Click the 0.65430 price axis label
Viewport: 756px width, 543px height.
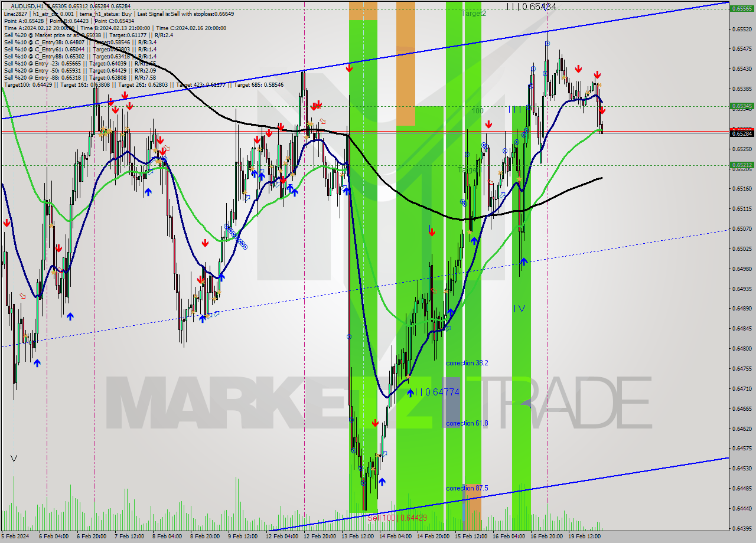(742, 68)
